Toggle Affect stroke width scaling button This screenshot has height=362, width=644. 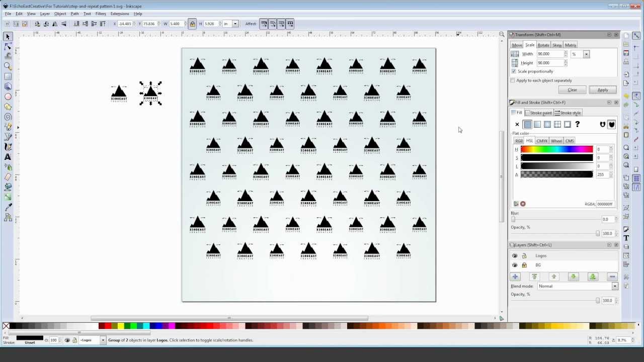coord(264,24)
